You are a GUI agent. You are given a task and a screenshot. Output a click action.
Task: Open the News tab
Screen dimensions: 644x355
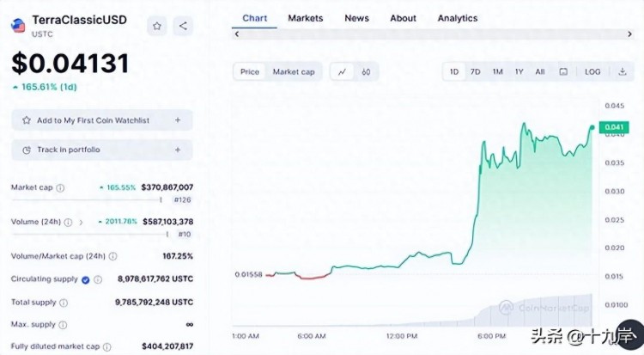(x=356, y=19)
